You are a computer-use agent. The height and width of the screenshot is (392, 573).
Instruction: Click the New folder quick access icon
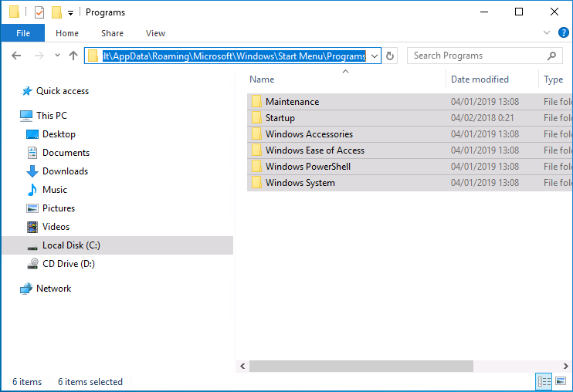[x=56, y=12]
